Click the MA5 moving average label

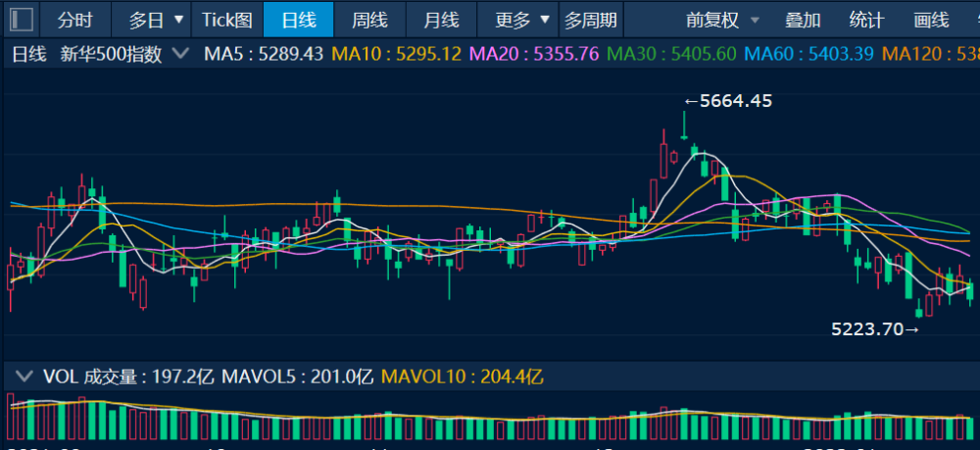264,55
